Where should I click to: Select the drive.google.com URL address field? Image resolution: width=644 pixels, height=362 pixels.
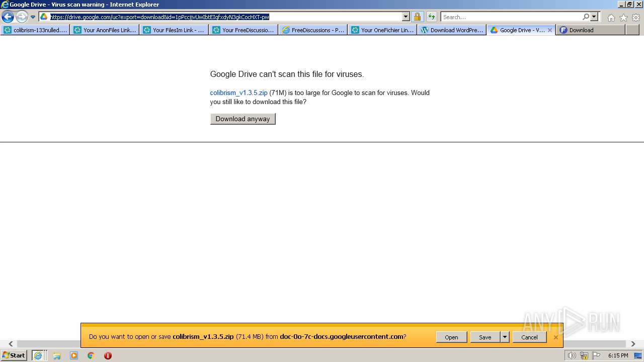click(x=225, y=17)
